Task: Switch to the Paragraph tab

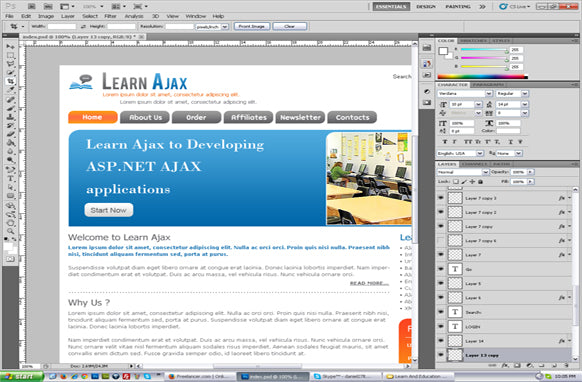Action: click(489, 85)
